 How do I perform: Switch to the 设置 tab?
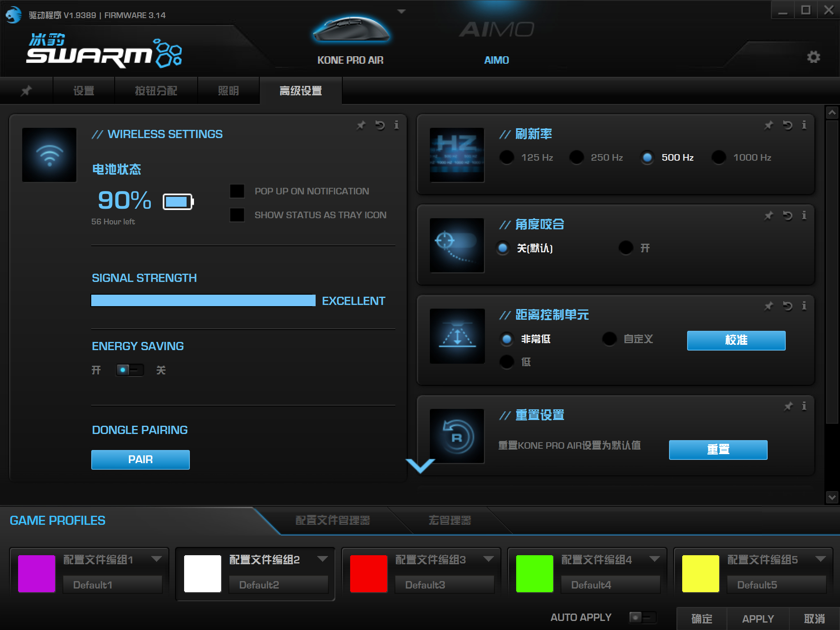click(84, 90)
